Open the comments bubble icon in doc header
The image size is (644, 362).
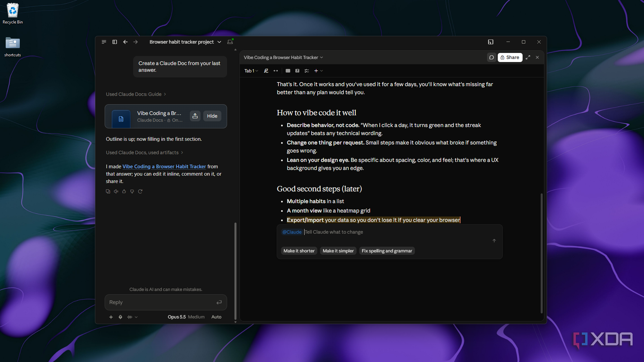coord(492,57)
